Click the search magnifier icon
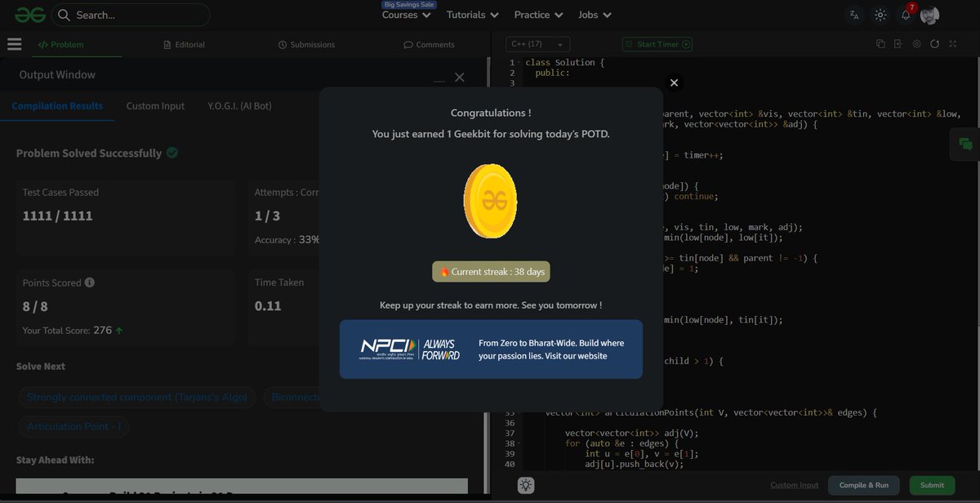Image resolution: width=980 pixels, height=503 pixels. coord(64,15)
